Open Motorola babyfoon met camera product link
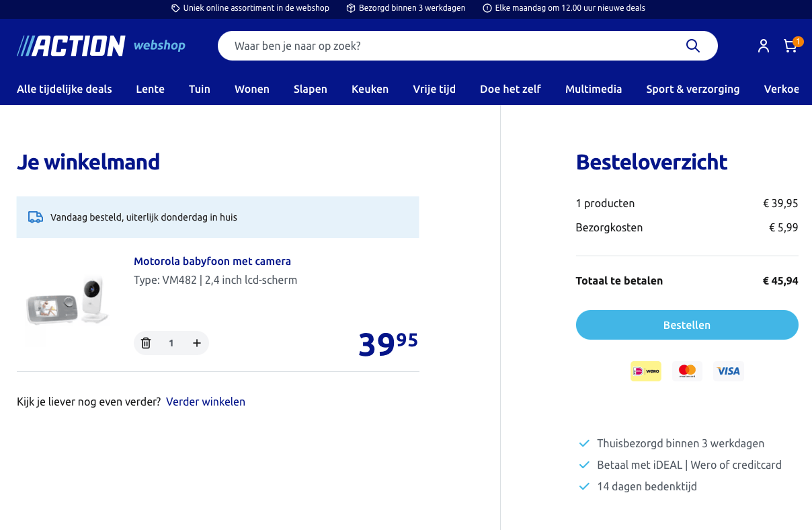The image size is (812, 530). 212,261
